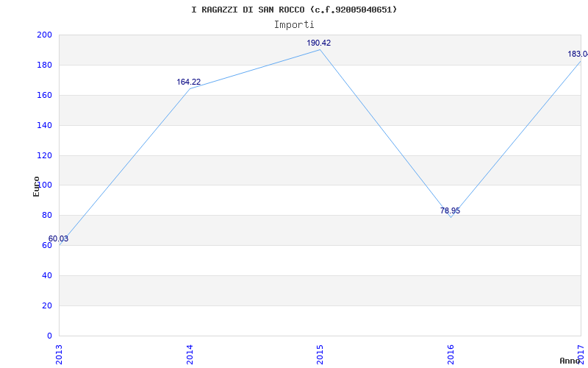Click the 120 y-axis tick label
Image resolution: width=588 pixels, height=368 pixels.
point(44,155)
